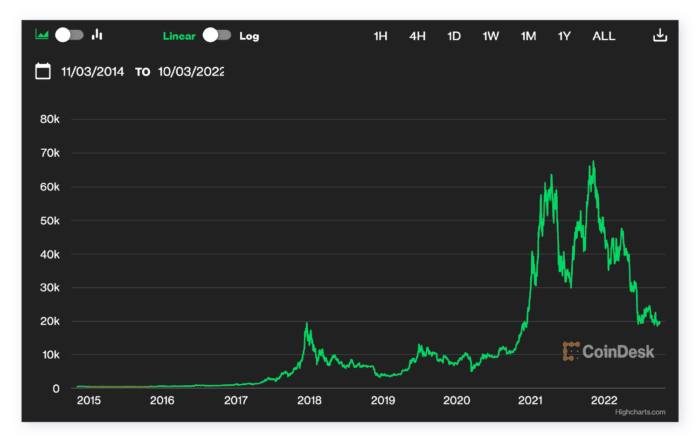Click the CoinDesk logo watermark
Viewport: 700px width, 445px height.
tap(608, 351)
